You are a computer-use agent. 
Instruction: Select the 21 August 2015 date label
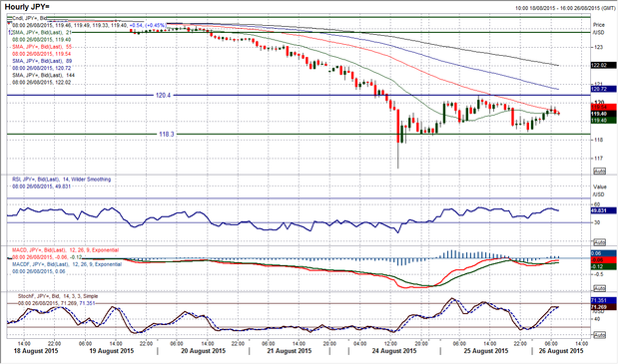290,351
